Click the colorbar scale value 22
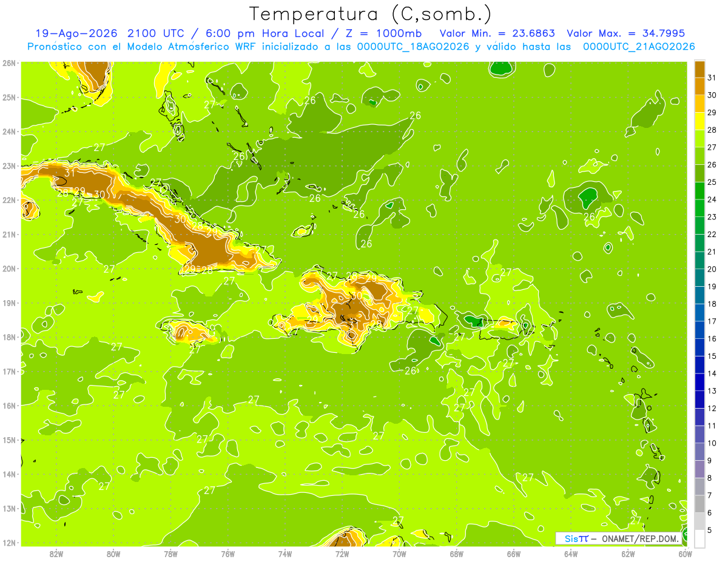 (x=712, y=235)
